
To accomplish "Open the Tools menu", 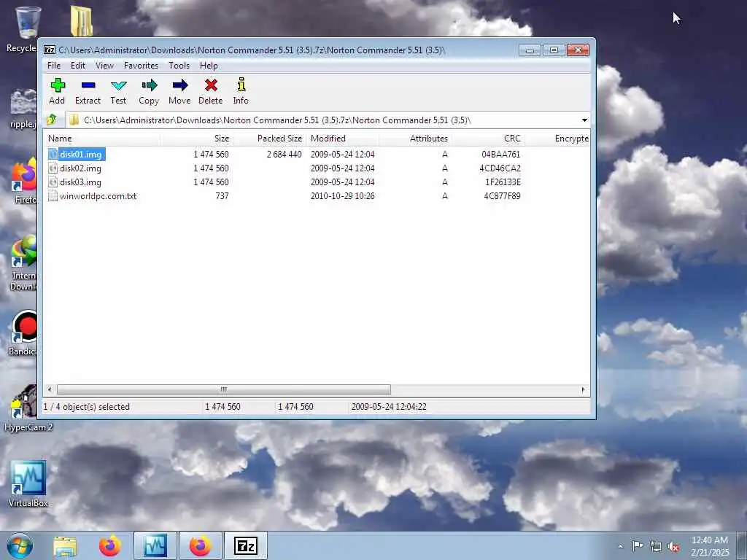I will point(179,65).
